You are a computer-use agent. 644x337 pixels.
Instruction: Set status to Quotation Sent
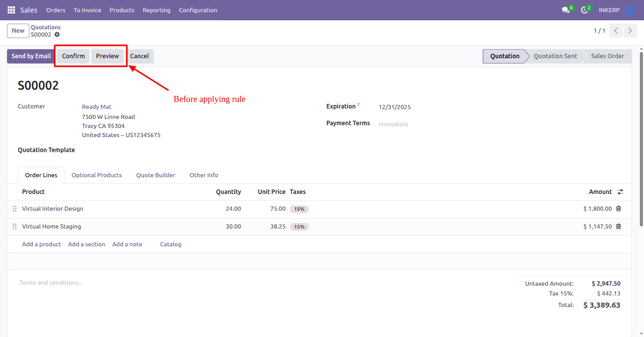tap(555, 56)
